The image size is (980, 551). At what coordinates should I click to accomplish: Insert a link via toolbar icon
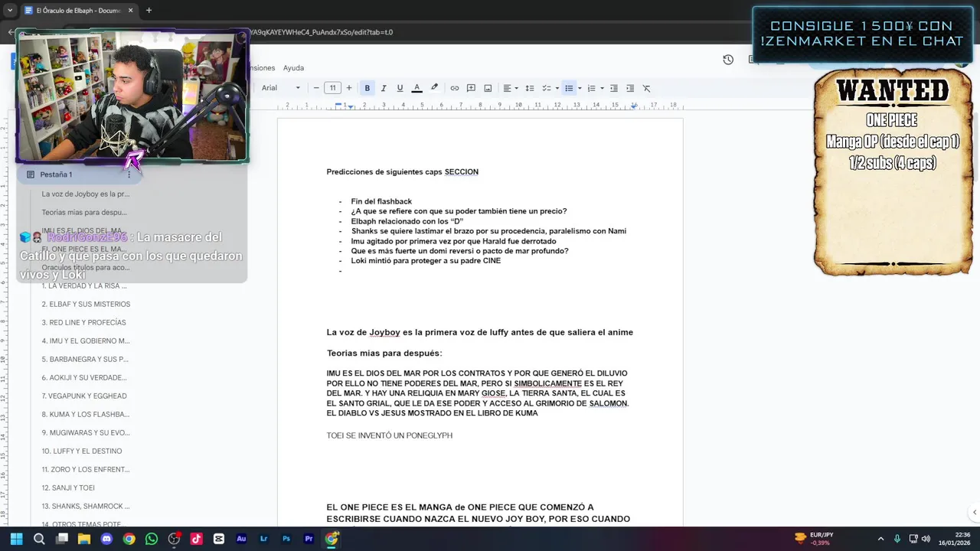pos(454,88)
